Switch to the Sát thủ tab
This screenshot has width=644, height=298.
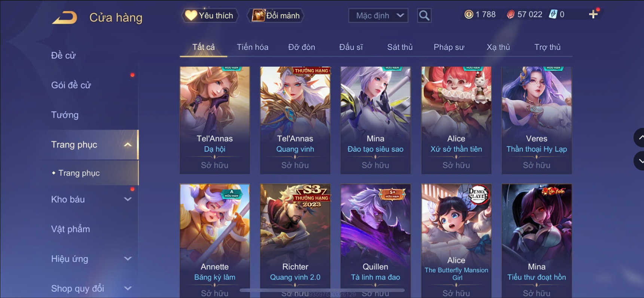400,47
